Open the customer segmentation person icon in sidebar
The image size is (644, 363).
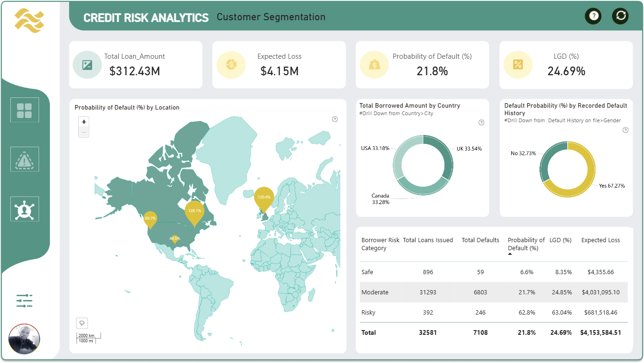24,209
